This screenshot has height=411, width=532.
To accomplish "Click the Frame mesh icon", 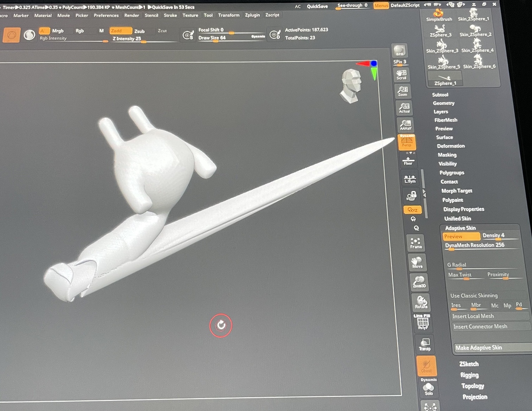I will pyautogui.click(x=415, y=243).
